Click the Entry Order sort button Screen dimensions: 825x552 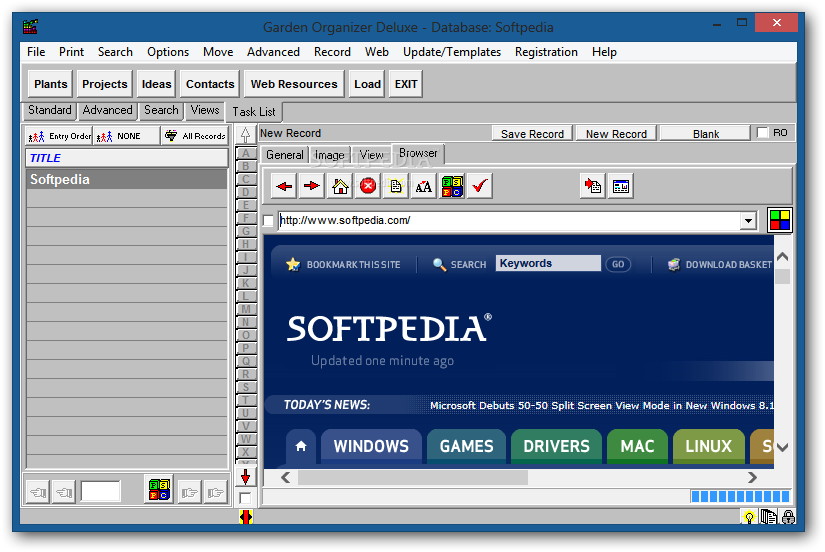point(59,136)
